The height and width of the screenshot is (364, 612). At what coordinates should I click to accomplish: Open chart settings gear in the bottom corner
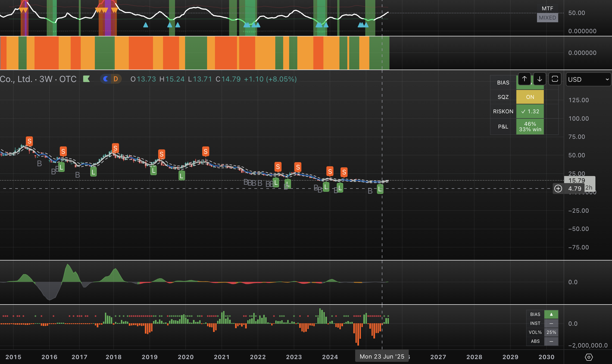click(x=589, y=357)
